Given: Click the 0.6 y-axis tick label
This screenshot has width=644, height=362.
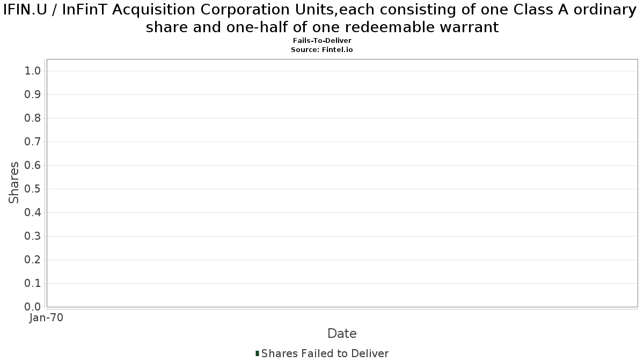Looking at the screenshot, I should [x=33, y=165].
